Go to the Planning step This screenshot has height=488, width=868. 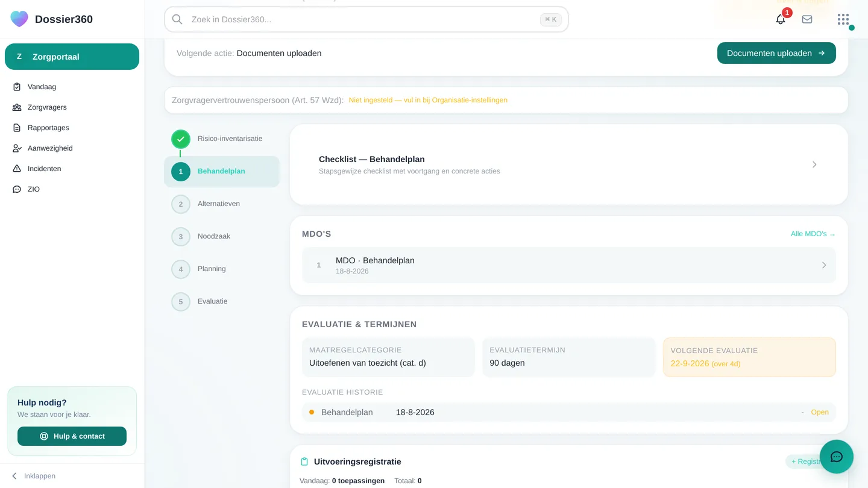point(222,269)
